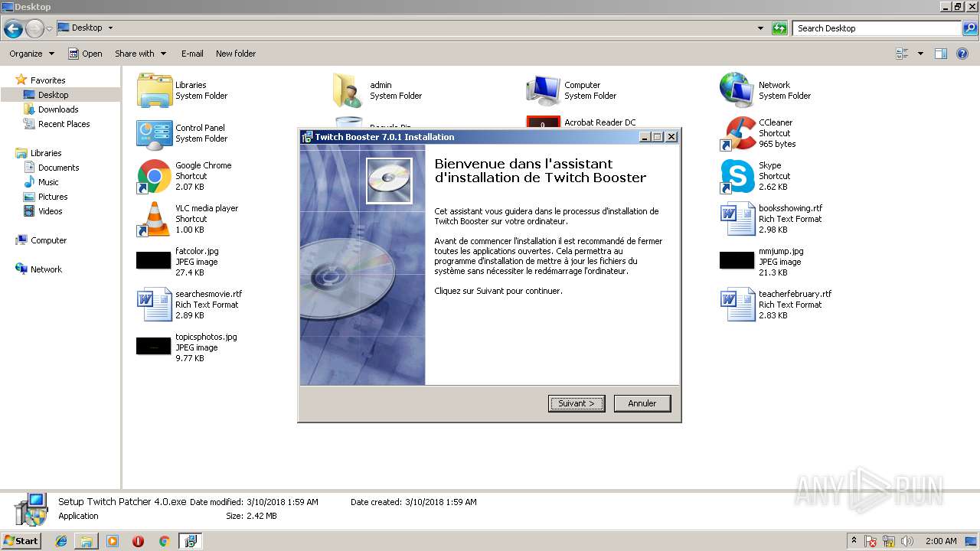This screenshot has width=980, height=551.
Task: Open Recent Places in the sidebar
Action: tap(64, 124)
